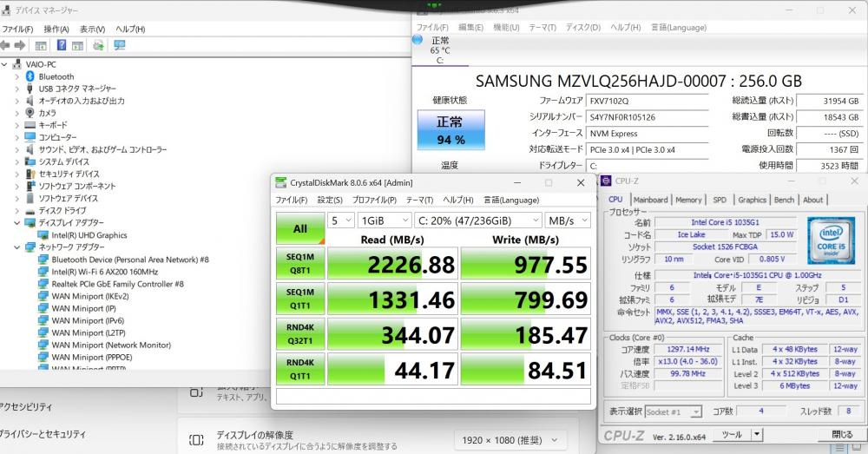The image size is (868, 454).
Task: Open Device Manager ファイル(F) menu
Action: click(16, 29)
